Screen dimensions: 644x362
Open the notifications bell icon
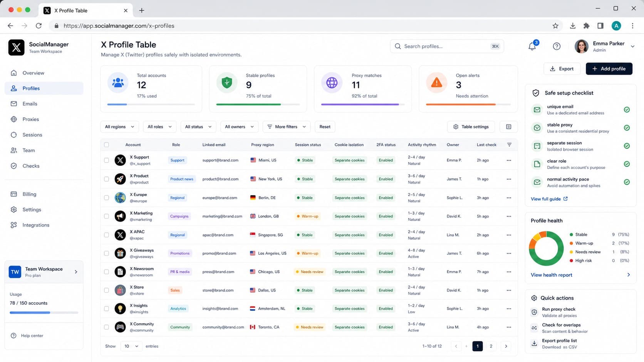(x=532, y=46)
